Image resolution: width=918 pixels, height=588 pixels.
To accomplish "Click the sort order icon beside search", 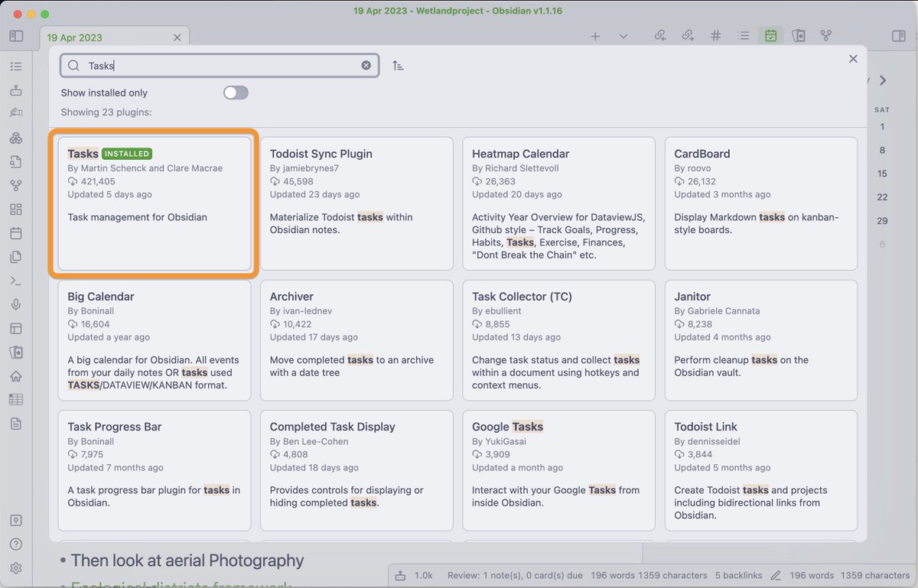I will point(398,66).
